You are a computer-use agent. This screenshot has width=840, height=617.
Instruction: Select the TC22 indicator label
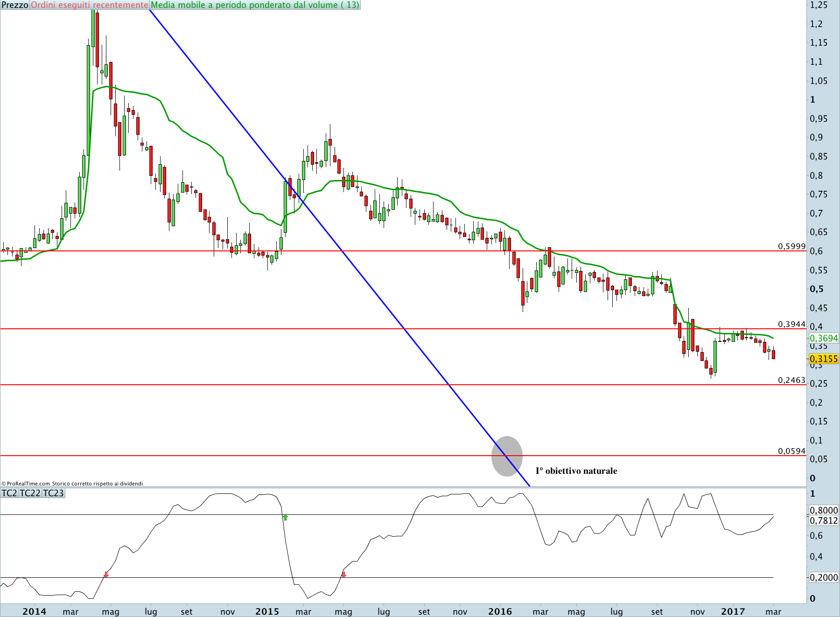click(x=30, y=493)
